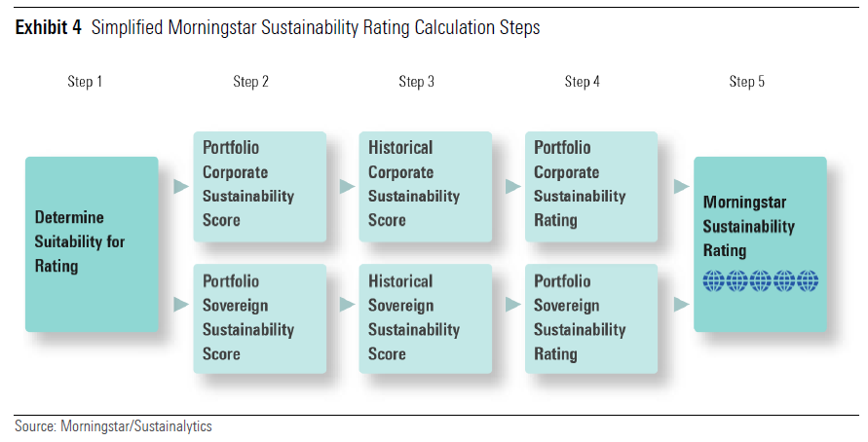Viewport: 868px width, 442px height.
Task: Click the Step 1 label
Action: tap(85, 82)
